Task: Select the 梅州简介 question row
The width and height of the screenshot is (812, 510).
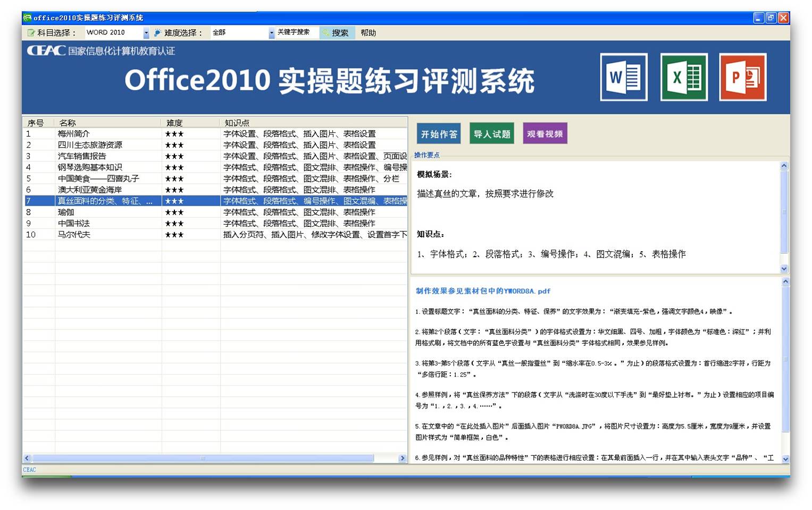Action: [x=74, y=134]
